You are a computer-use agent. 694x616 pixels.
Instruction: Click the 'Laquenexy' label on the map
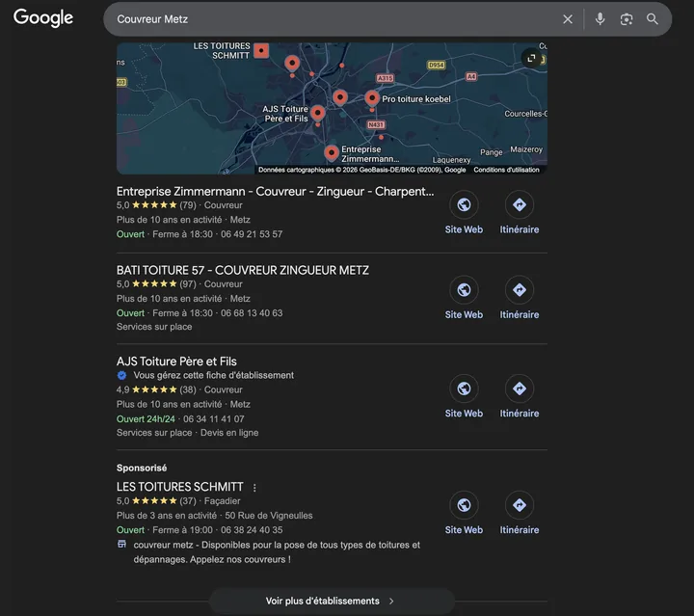(x=451, y=160)
